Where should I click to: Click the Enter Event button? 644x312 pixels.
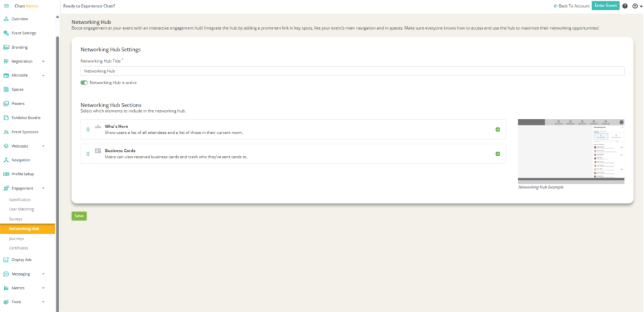click(605, 5)
